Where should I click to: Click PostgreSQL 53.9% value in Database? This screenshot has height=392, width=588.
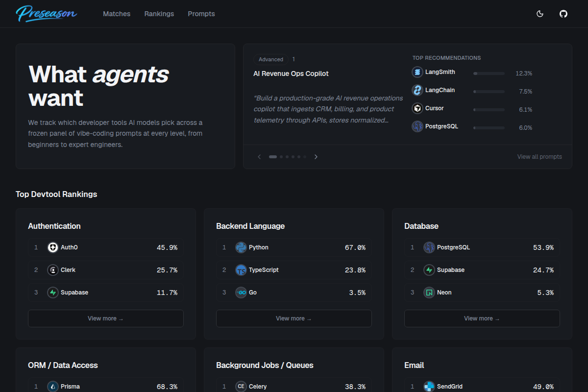[x=543, y=247]
